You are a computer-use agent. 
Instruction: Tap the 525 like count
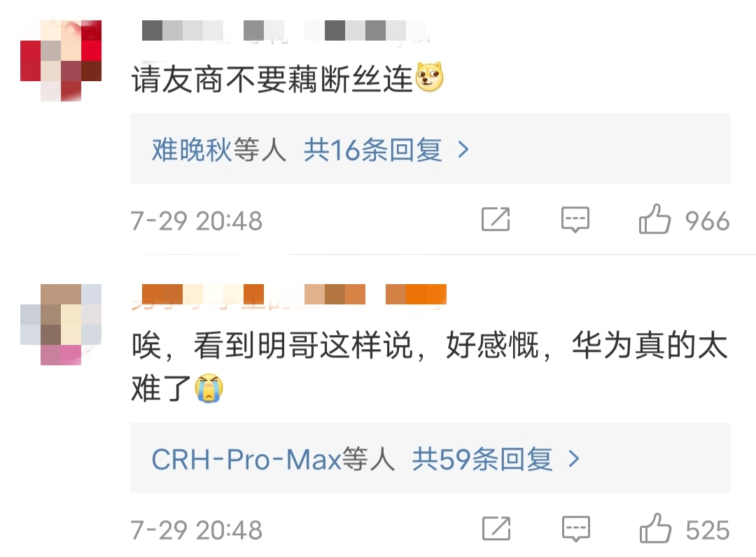click(708, 530)
